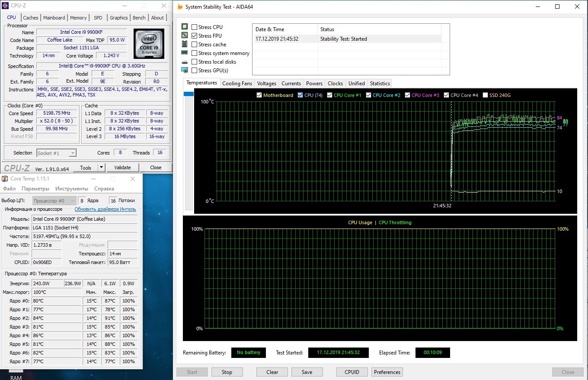Click the Clear button in AIDA64
This screenshot has height=380, width=588.
click(x=272, y=372)
